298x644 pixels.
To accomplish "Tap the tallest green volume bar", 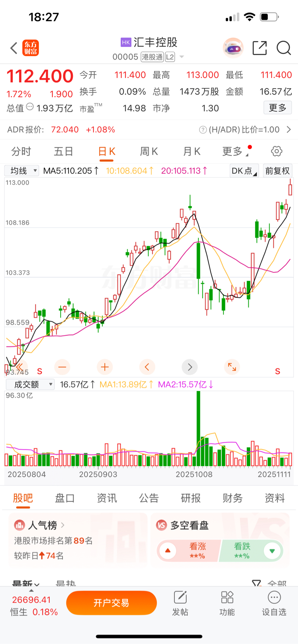I will 199,428.
